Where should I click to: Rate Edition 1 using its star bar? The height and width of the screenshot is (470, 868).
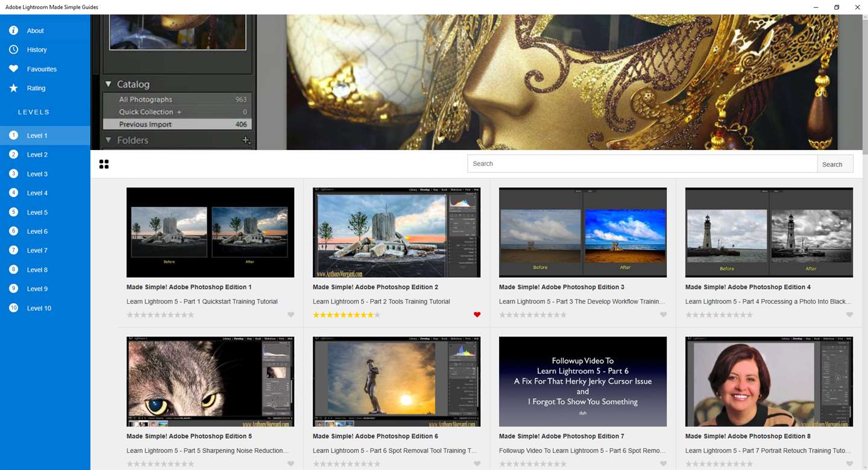click(x=160, y=315)
